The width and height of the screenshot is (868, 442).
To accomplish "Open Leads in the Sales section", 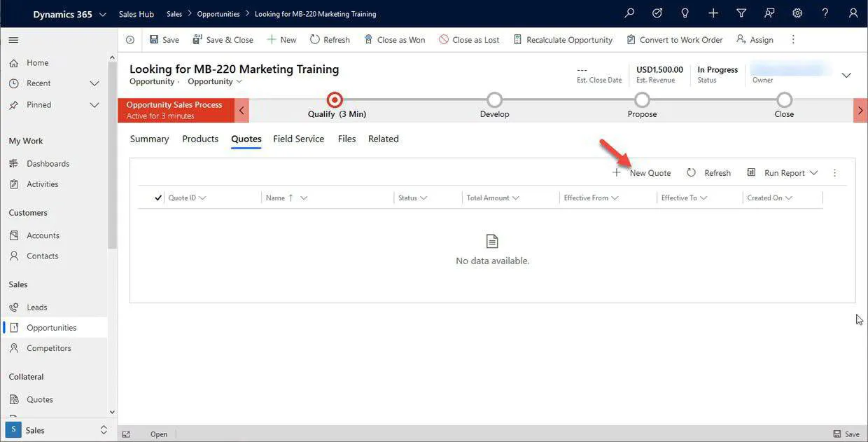I will pyautogui.click(x=37, y=306).
